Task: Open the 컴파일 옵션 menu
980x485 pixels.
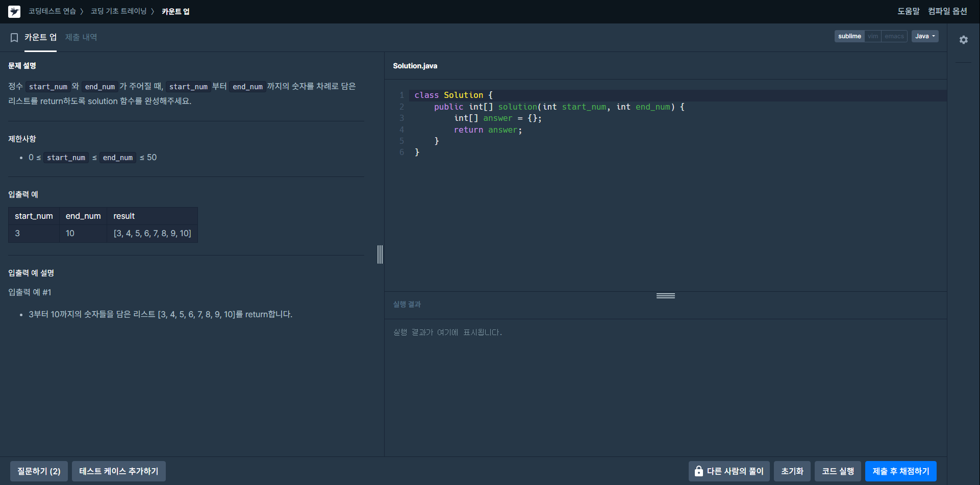Action: [x=947, y=11]
